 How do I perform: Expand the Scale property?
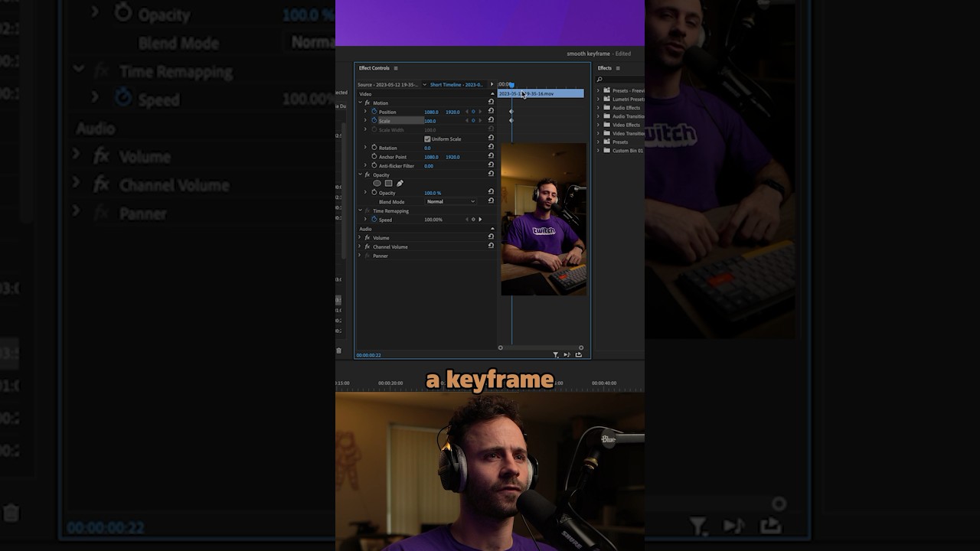(365, 120)
